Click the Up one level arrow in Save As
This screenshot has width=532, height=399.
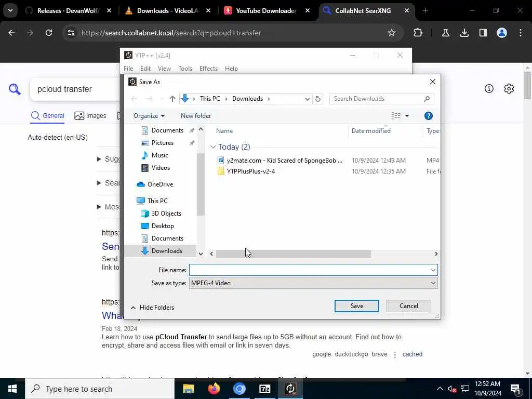coord(172,99)
